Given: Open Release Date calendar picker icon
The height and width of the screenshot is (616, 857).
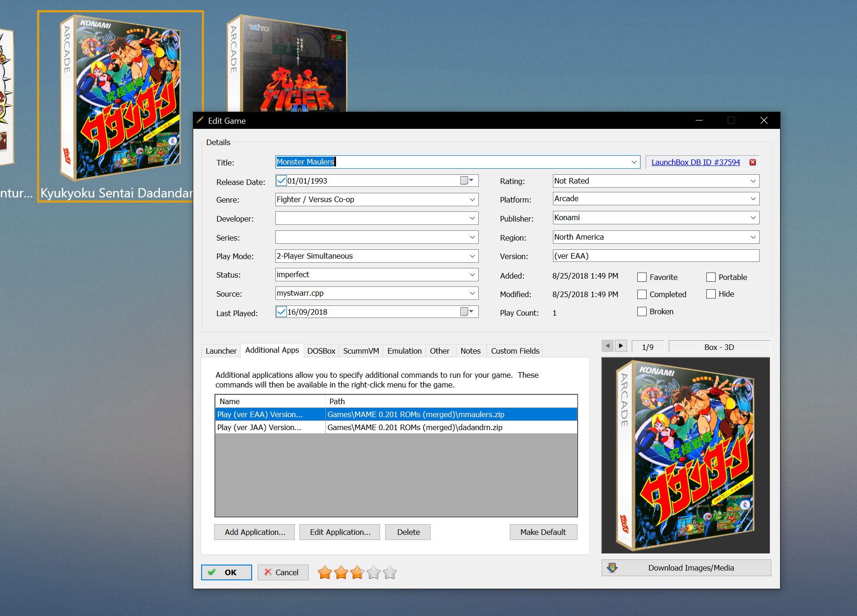Looking at the screenshot, I should click(467, 181).
